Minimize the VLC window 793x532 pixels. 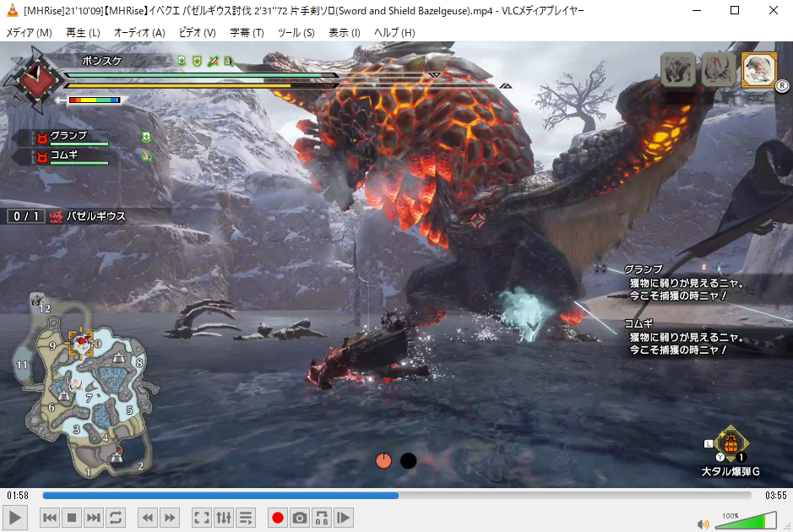click(697, 11)
